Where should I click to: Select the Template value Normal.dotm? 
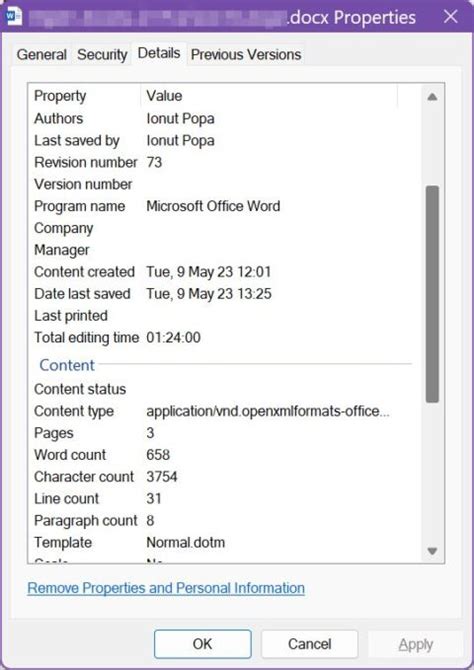point(185,543)
